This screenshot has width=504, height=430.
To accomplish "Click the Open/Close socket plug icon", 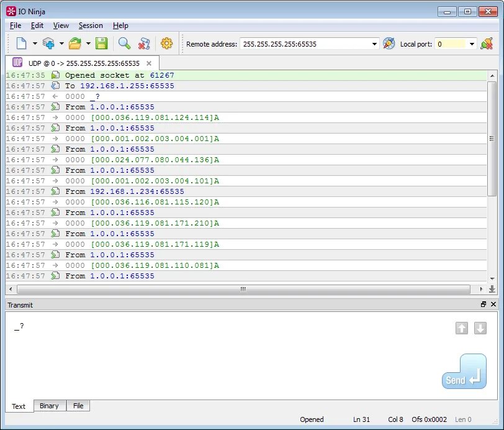I will (x=487, y=43).
